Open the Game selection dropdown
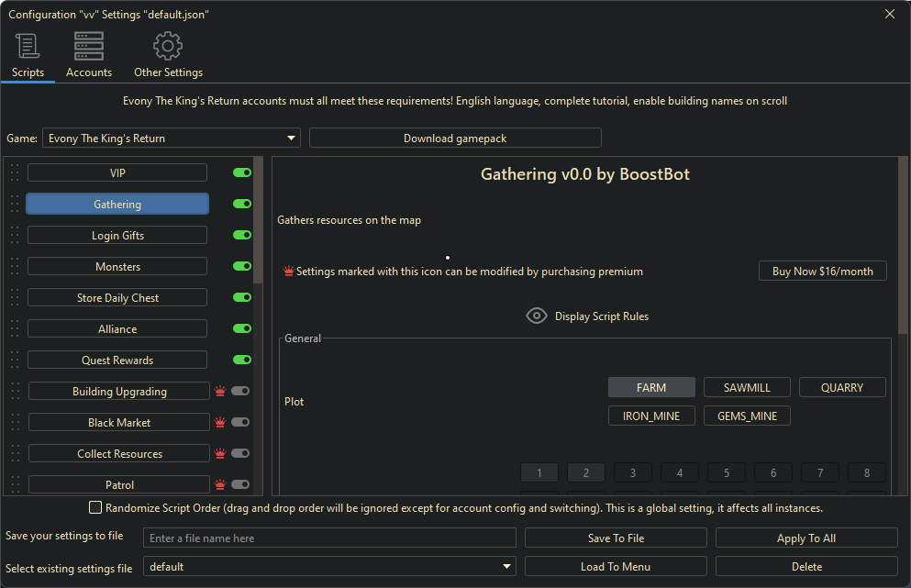The image size is (911, 588). 172,138
